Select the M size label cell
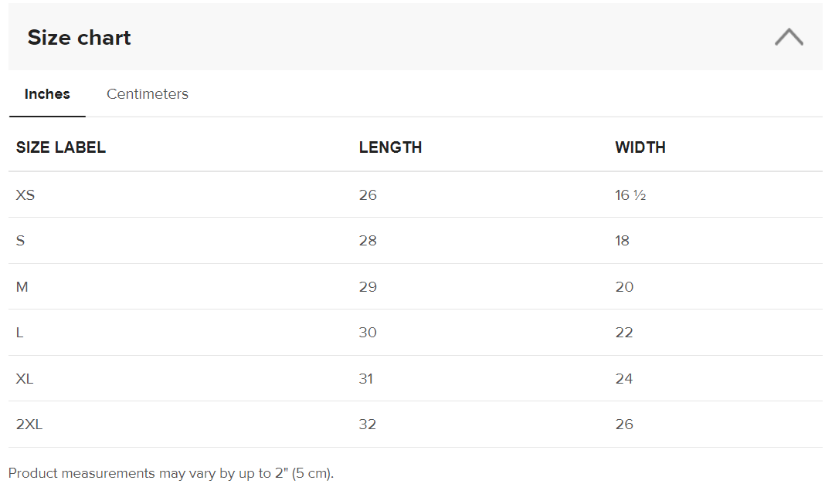This screenshot has width=825, height=504. click(22, 287)
